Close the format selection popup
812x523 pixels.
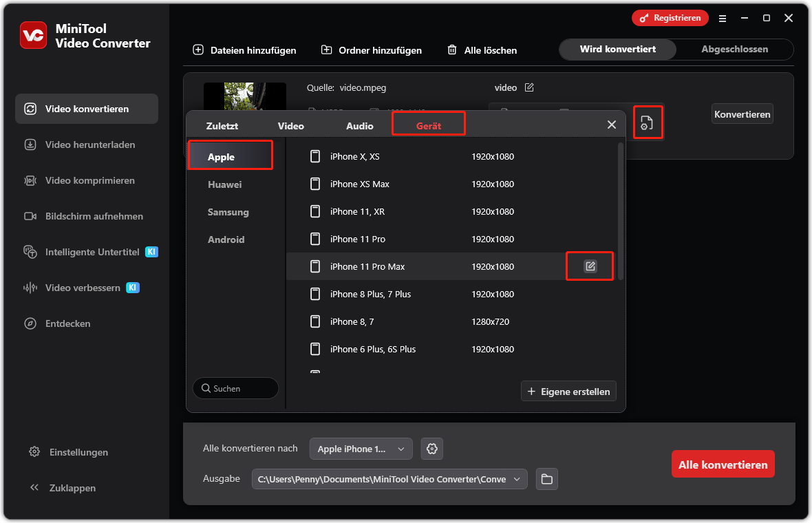611,125
